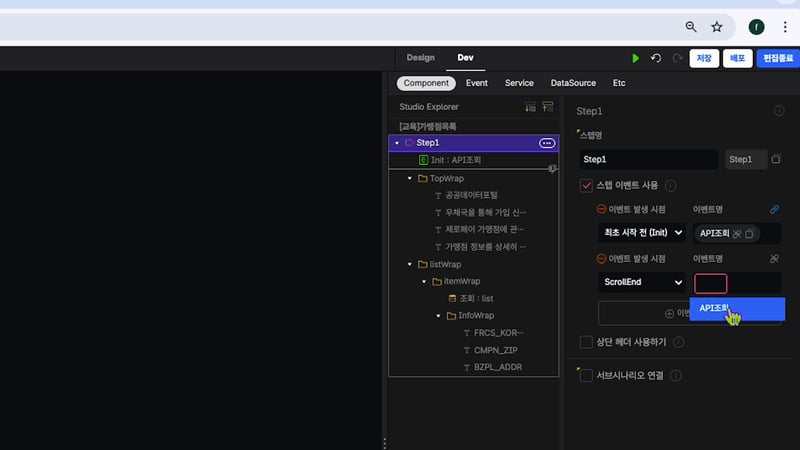The height and width of the screenshot is (450, 800).
Task: Select the FRCS_KOR text item
Action: pyautogui.click(x=498, y=333)
